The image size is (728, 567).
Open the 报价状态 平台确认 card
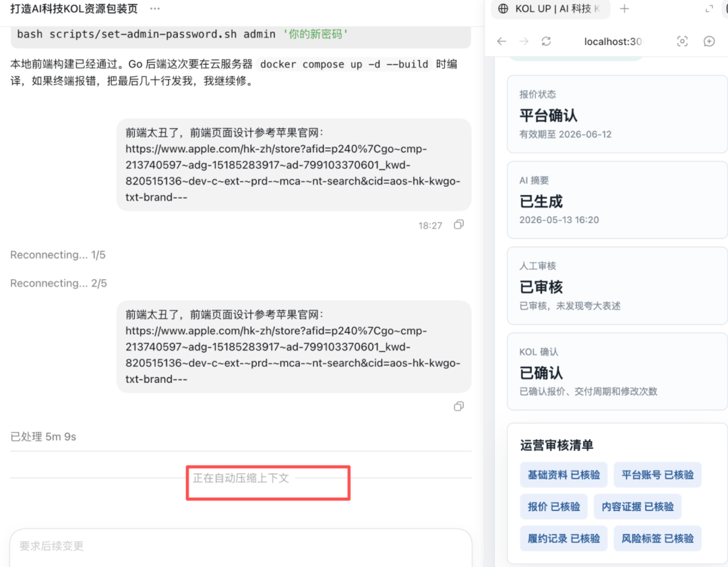(617, 114)
